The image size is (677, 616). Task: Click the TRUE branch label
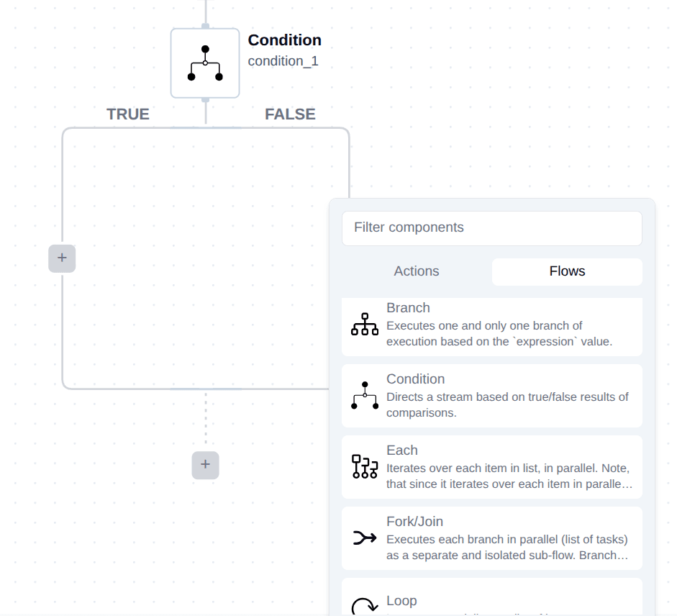pyautogui.click(x=127, y=114)
